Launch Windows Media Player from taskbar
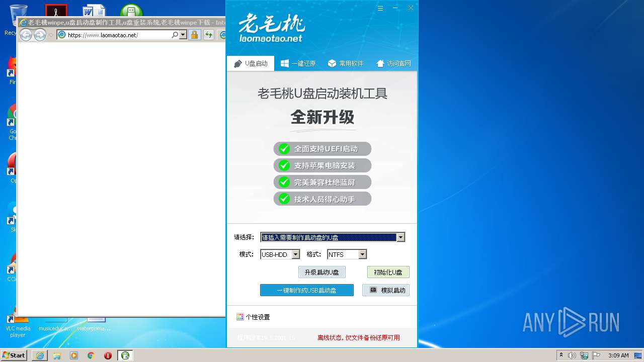Screen dimensions: 644x362 (x=74, y=355)
